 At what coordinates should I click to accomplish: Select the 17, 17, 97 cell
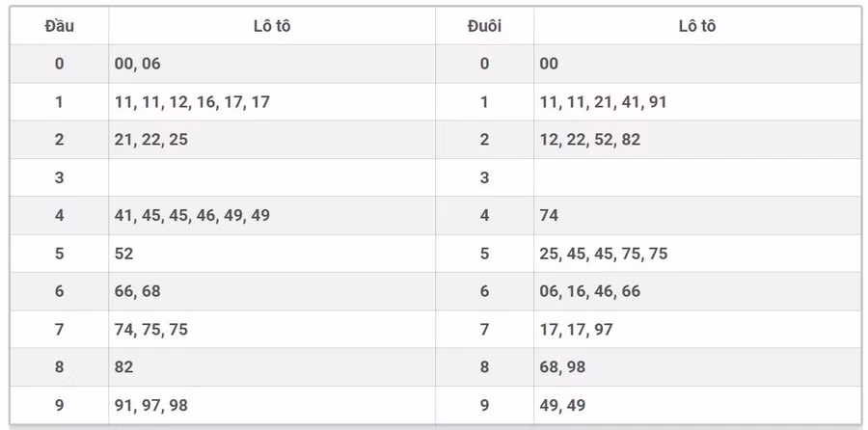[576, 330]
